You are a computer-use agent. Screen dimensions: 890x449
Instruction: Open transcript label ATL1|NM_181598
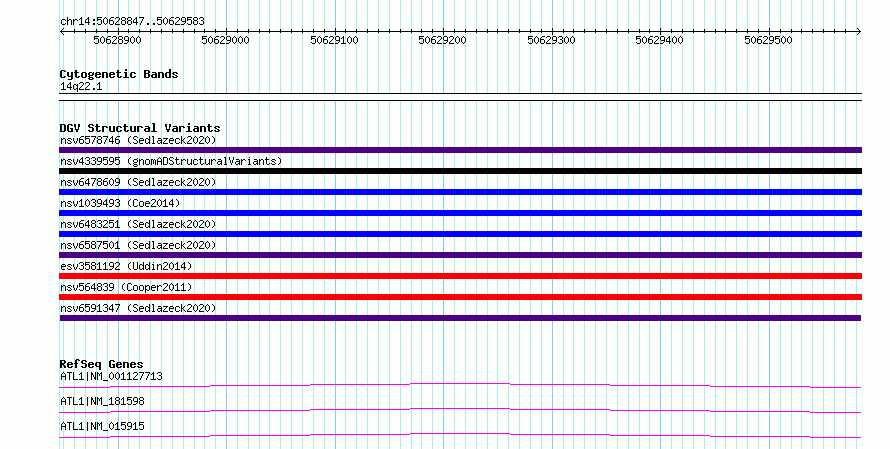102,401
